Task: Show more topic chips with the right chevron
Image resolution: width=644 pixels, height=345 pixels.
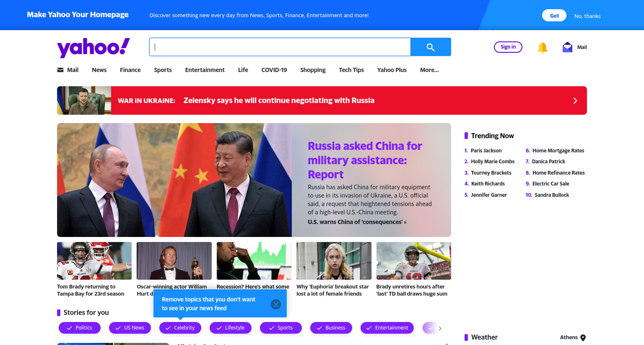Action: tap(440, 328)
